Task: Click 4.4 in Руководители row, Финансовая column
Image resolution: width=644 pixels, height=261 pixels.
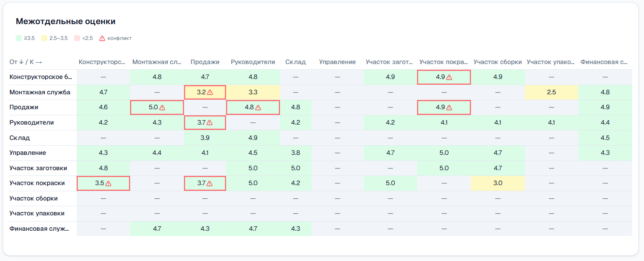Action: click(605, 123)
